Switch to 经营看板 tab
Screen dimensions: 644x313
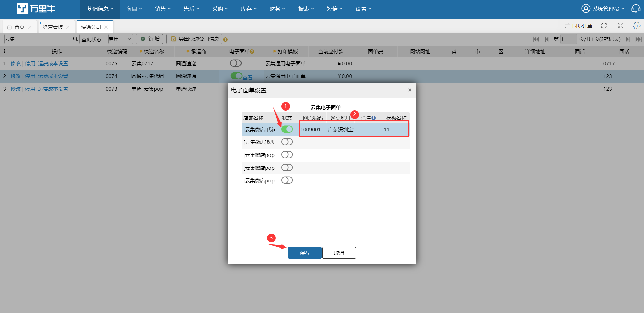pos(53,27)
